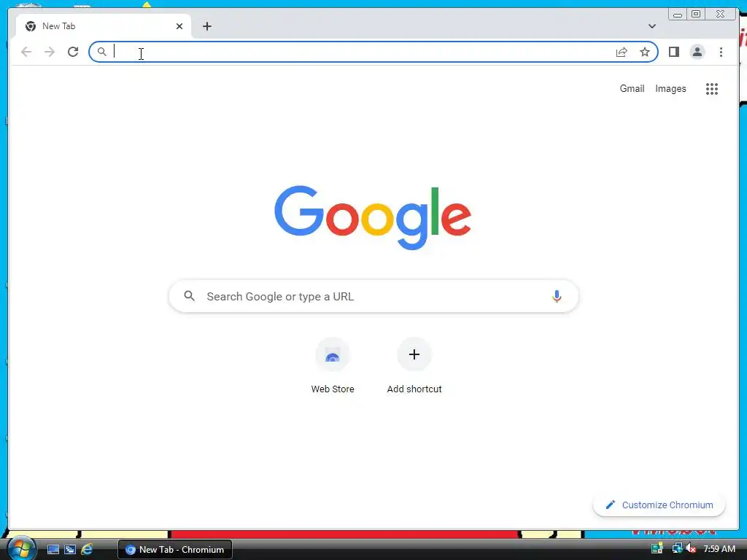Focus the browser address bar
The height and width of the screenshot is (560, 747).
tap(373, 52)
